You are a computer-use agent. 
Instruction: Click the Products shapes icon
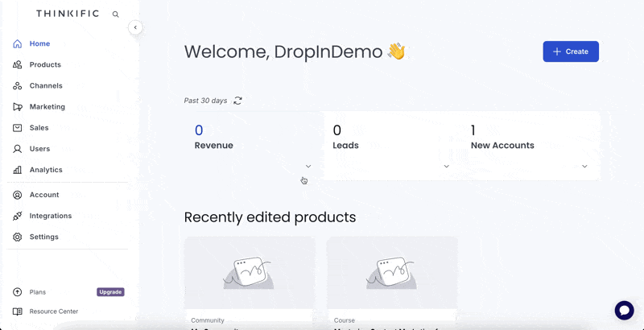coord(17,65)
